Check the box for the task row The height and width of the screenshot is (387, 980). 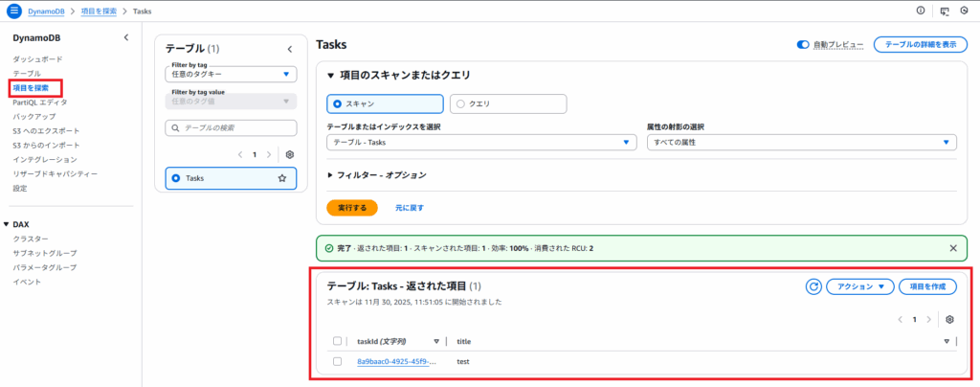pos(337,361)
